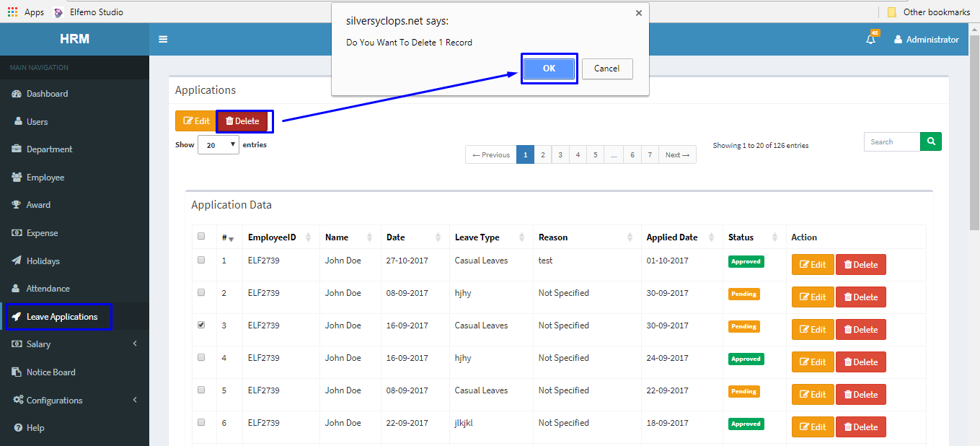Sort the table by Status column
980x446 pixels.
[754, 237]
